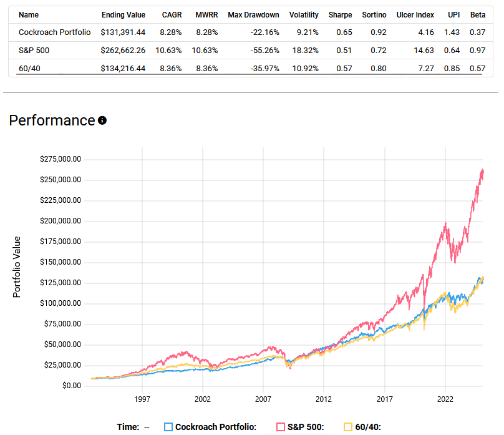Click Beta value 0.97

tap(477, 51)
